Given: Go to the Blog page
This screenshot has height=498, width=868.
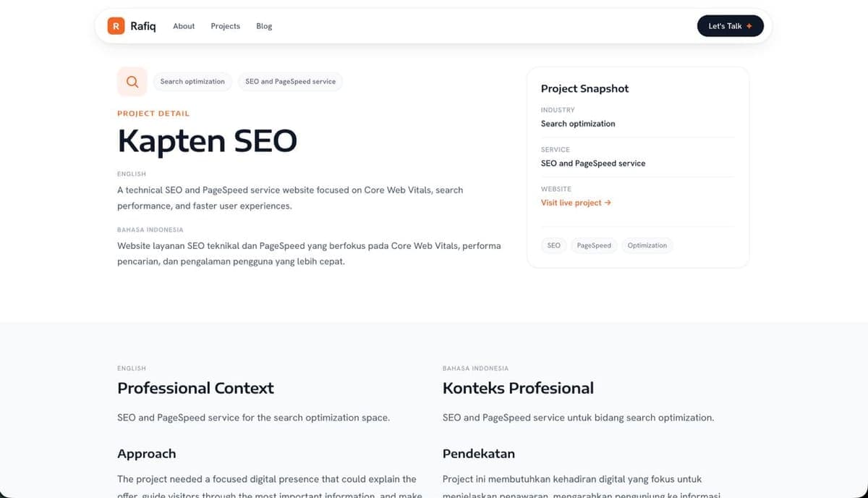Looking at the screenshot, I should pyautogui.click(x=264, y=26).
